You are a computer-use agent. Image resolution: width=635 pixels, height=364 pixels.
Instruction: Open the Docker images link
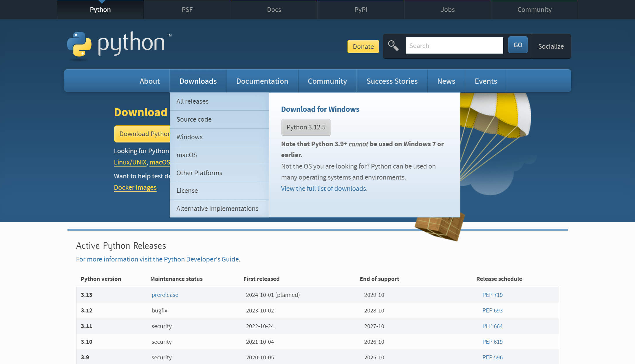(135, 187)
